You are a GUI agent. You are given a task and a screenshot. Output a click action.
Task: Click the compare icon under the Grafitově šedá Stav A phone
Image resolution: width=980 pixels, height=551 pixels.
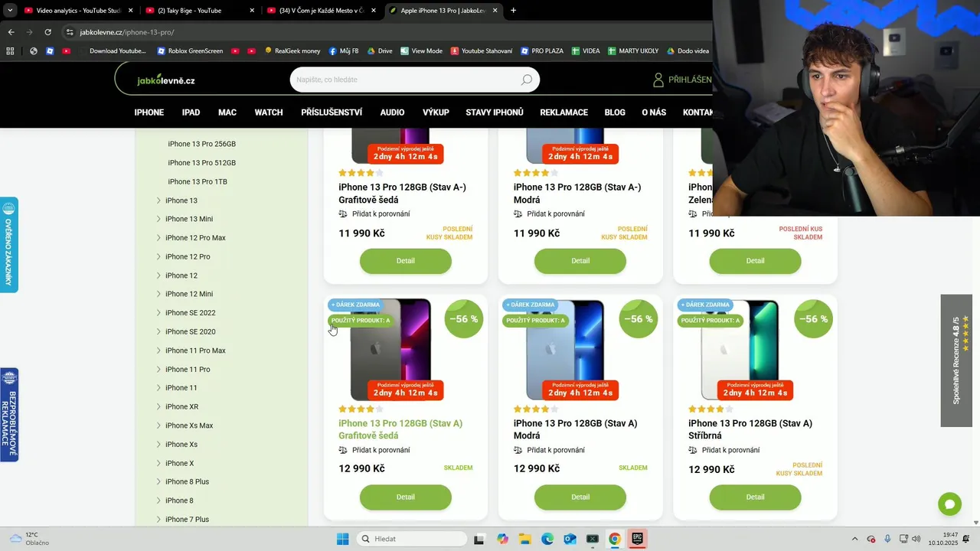(343, 450)
